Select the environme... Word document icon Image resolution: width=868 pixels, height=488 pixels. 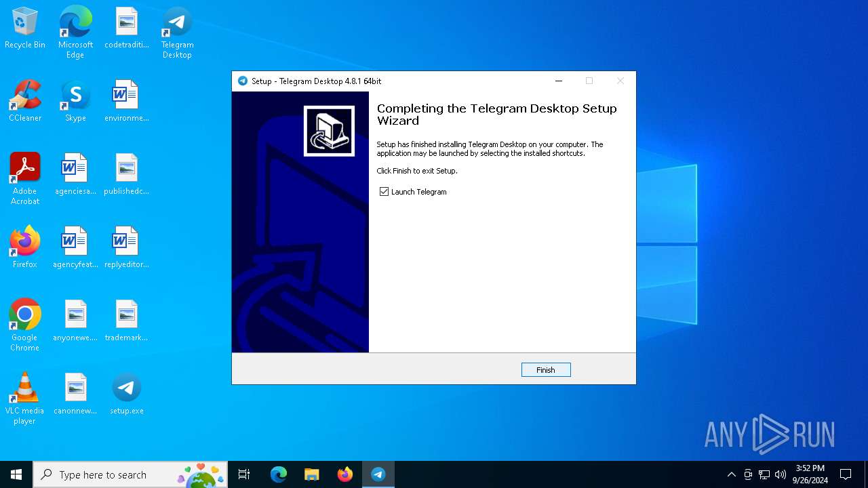point(127,102)
